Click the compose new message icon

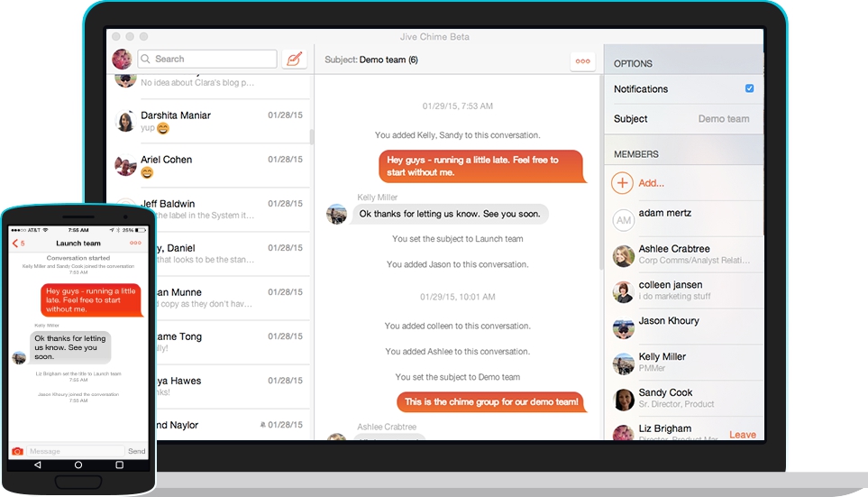tap(294, 60)
